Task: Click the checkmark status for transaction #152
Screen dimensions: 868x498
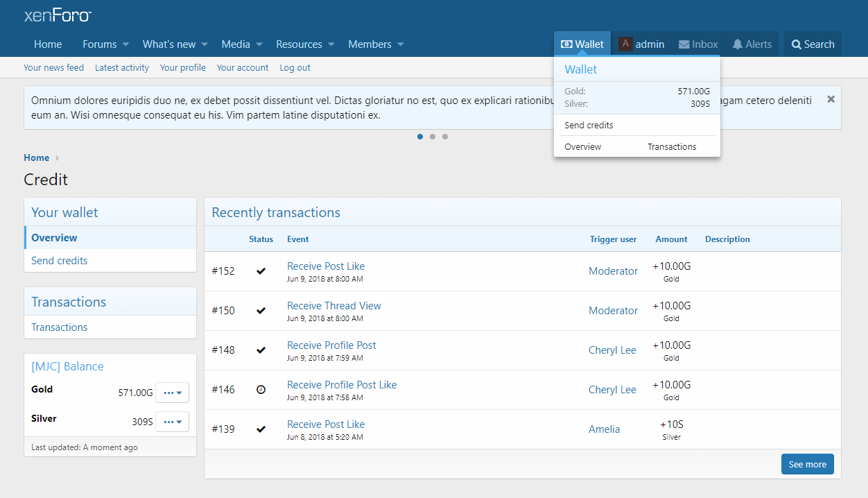Action: coord(261,271)
